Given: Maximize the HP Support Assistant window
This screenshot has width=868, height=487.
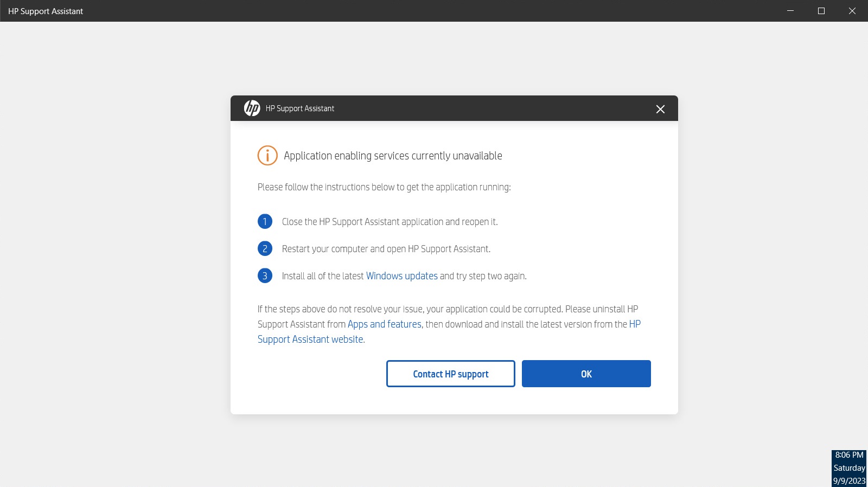Looking at the screenshot, I should [821, 11].
